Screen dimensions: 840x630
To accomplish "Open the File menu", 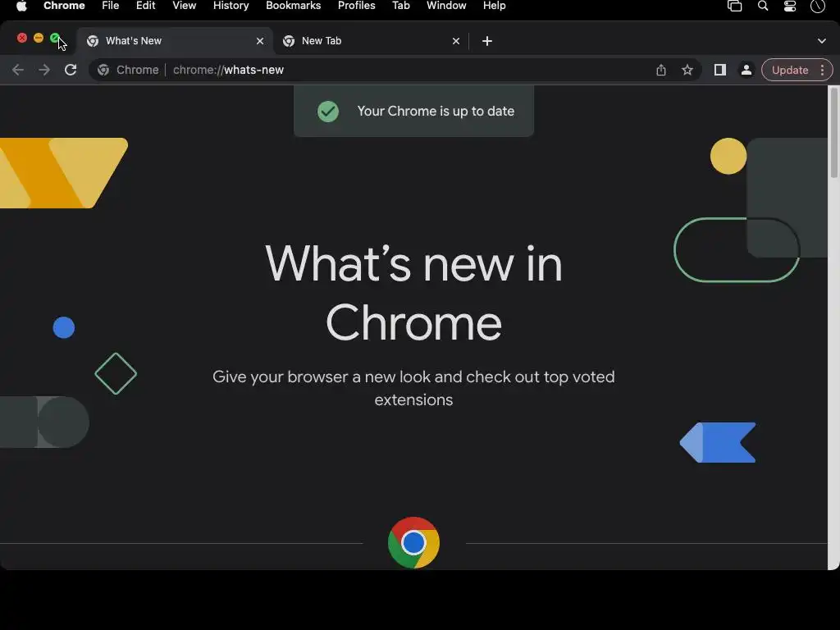I will (111, 6).
